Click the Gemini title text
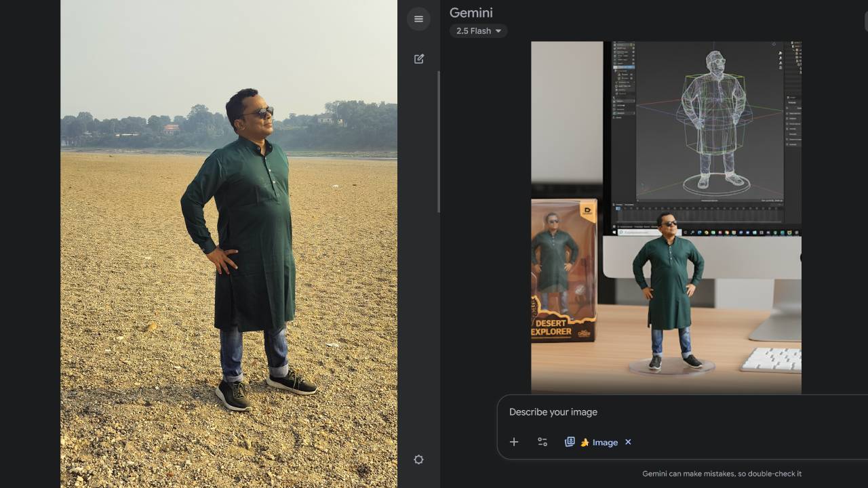 471,13
